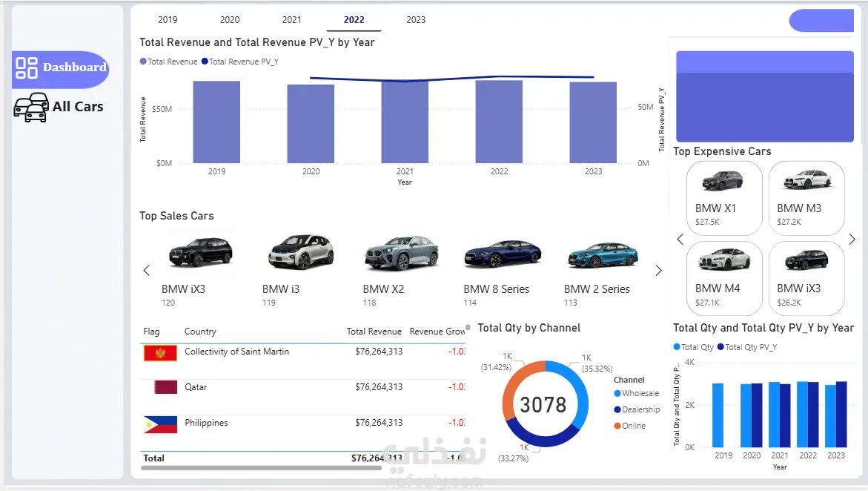Sort table by Total Revenue column

click(x=374, y=332)
